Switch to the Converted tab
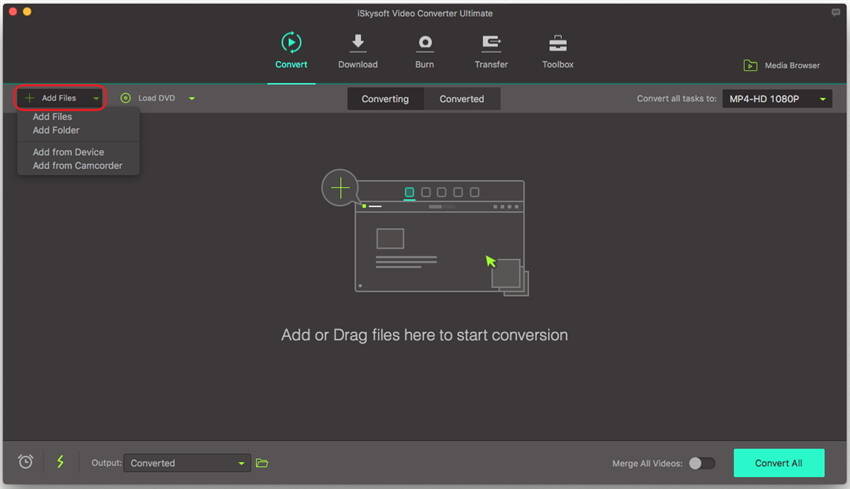 point(462,99)
